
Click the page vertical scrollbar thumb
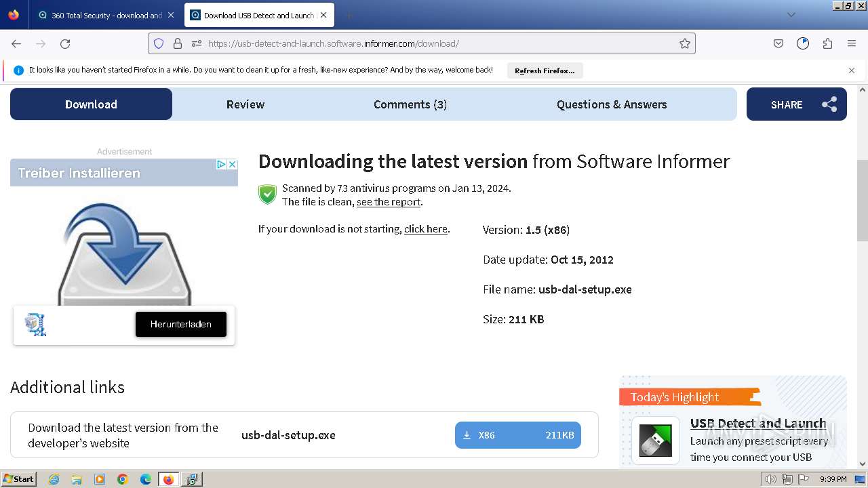tap(863, 200)
